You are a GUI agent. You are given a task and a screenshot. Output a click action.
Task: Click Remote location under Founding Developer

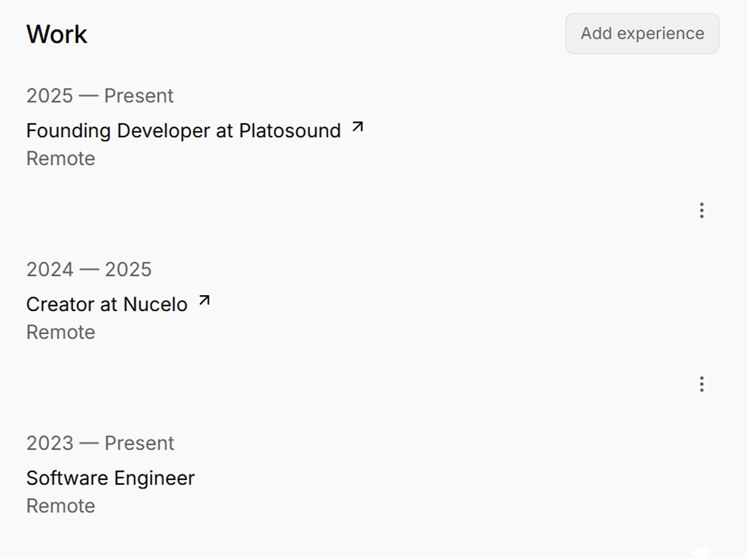pos(60,159)
